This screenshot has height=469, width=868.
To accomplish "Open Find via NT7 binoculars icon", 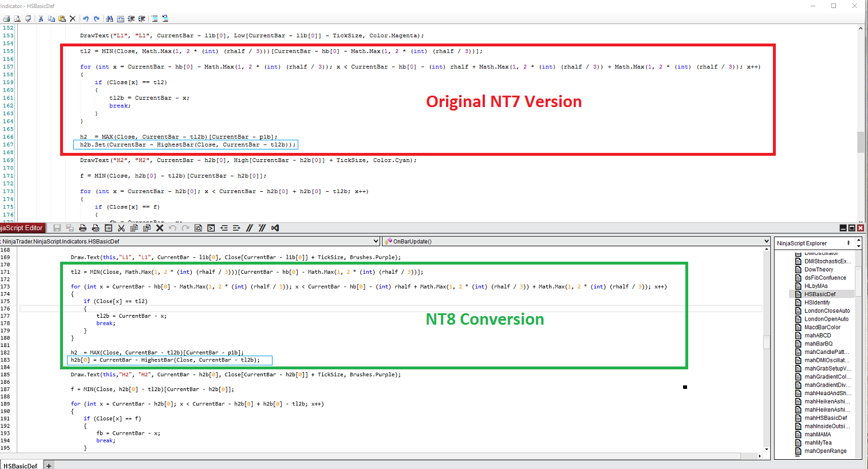I will pyautogui.click(x=110, y=19).
